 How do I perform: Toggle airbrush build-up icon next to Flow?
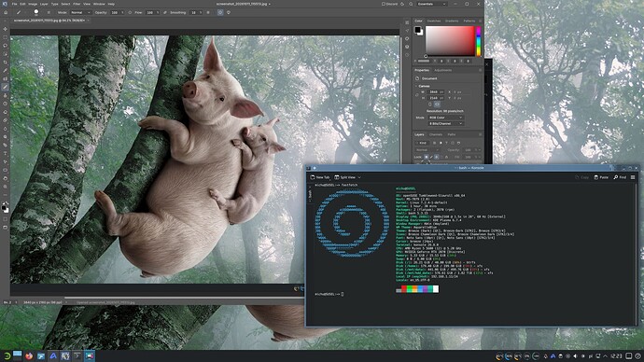tap(164, 12)
